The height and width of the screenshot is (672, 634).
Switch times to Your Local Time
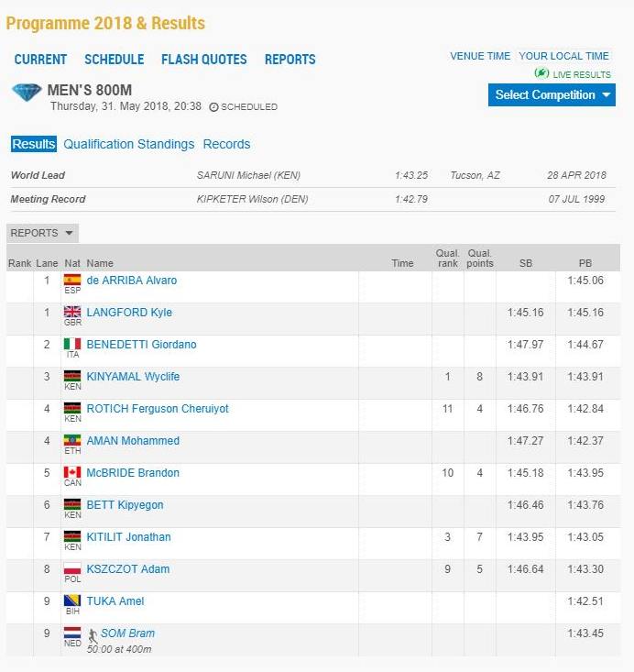(563, 56)
